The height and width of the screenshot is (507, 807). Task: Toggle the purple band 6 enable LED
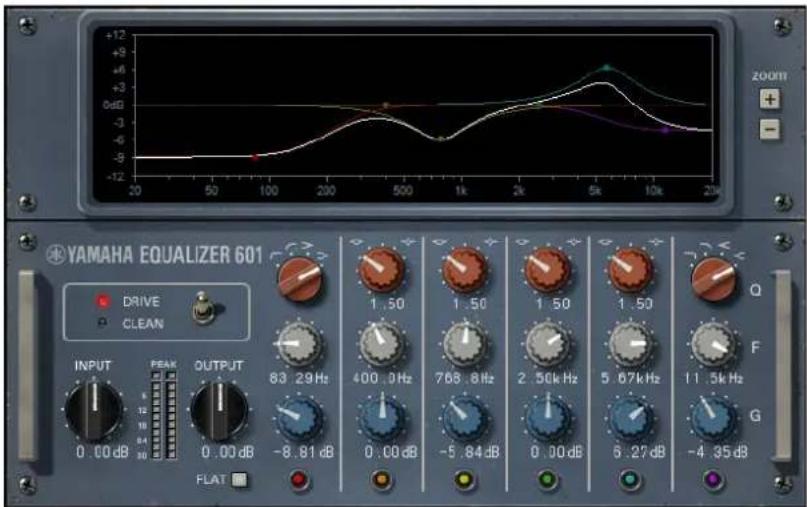[x=713, y=480]
